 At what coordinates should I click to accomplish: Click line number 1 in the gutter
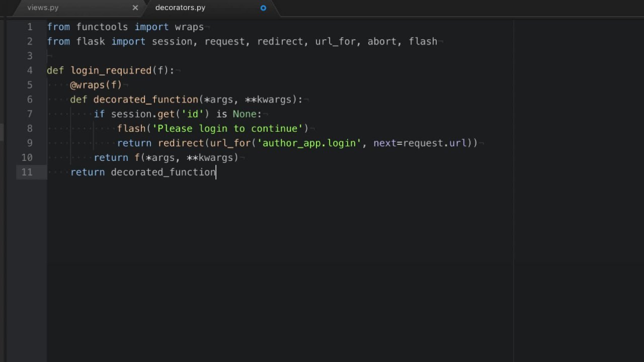tap(29, 27)
